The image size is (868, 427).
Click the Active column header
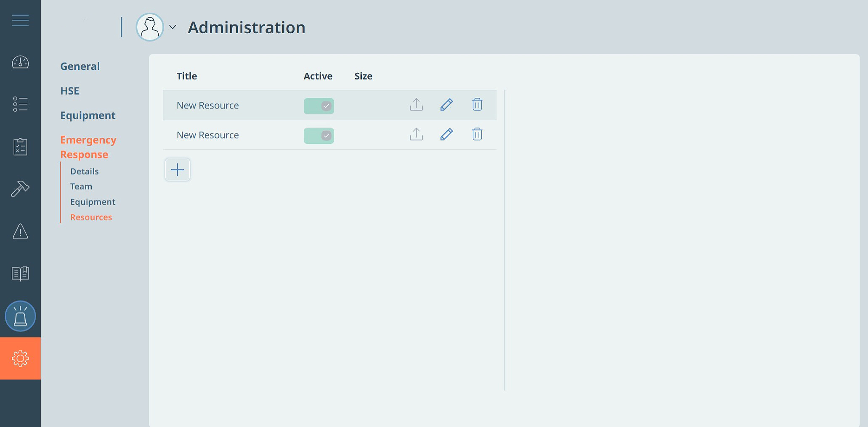[318, 76]
